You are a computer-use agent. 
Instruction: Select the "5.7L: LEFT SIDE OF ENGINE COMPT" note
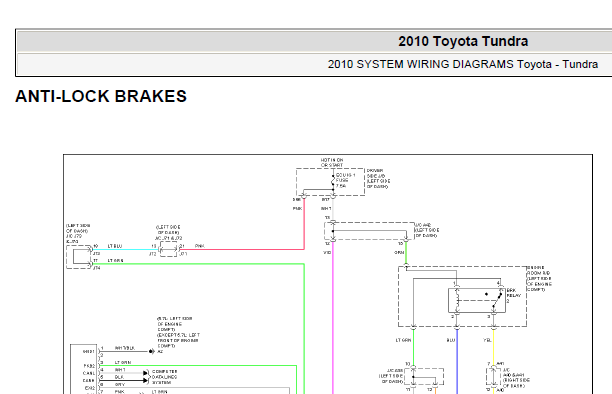174,324
